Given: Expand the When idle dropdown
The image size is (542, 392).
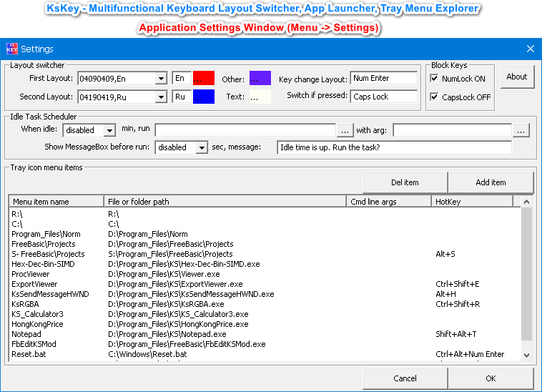Looking at the screenshot, I should click(109, 131).
